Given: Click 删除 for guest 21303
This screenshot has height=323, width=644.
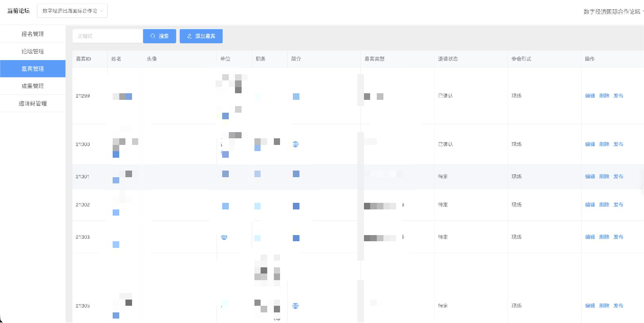Looking at the screenshot, I should click(604, 237).
